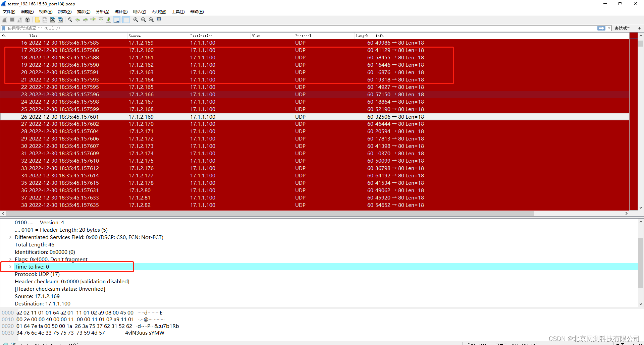Select the Header checksum: 0x0000 field
The image size is (644, 345).
point(72,282)
